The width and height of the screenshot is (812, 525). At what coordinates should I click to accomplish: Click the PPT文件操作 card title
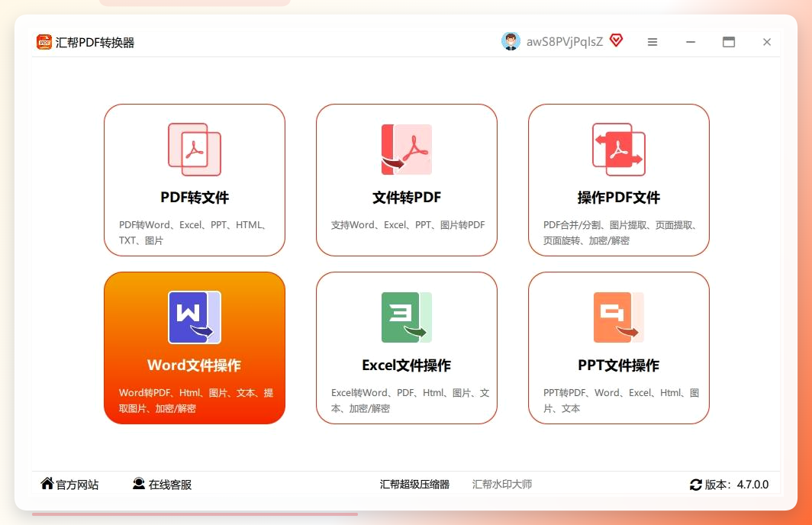[x=619, y=365]
